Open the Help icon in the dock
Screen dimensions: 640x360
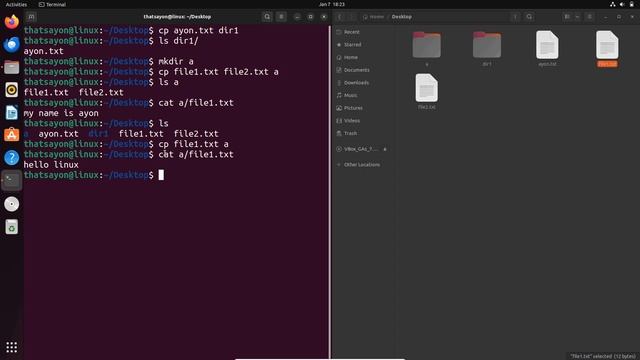(x=11, y=158)
